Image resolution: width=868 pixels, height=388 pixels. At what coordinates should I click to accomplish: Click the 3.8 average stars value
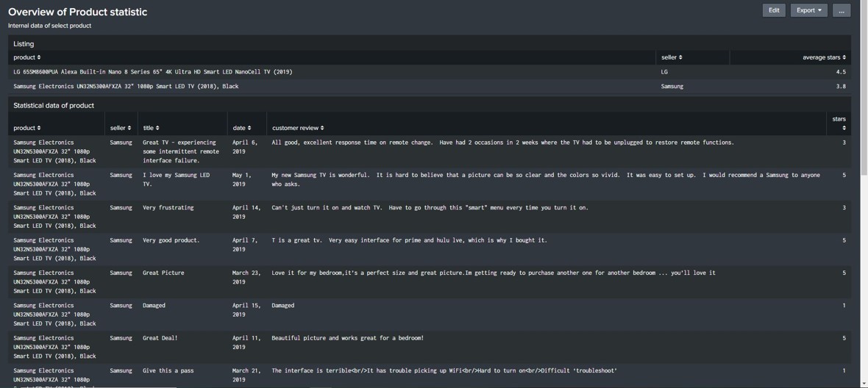(841, 86)
